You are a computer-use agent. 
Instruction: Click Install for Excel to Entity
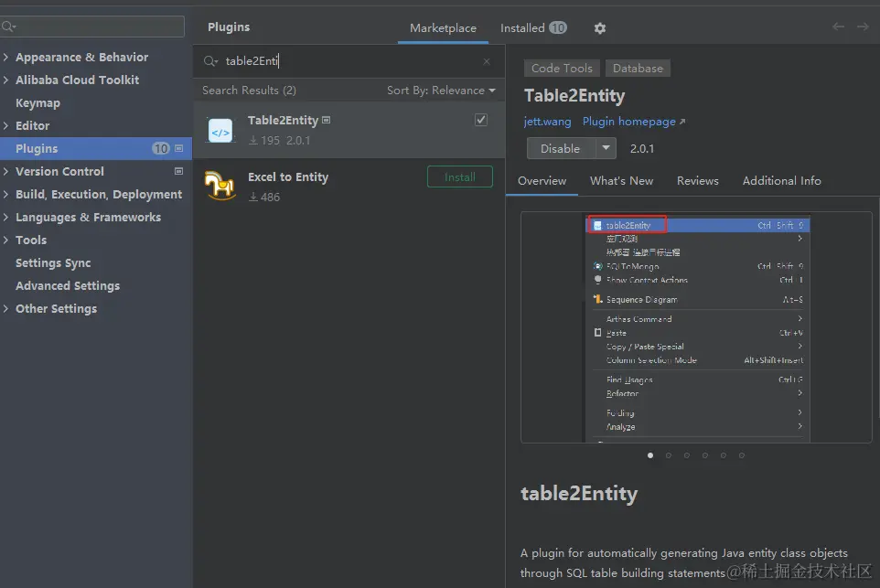pyautogui.click(x=459, y=176)
